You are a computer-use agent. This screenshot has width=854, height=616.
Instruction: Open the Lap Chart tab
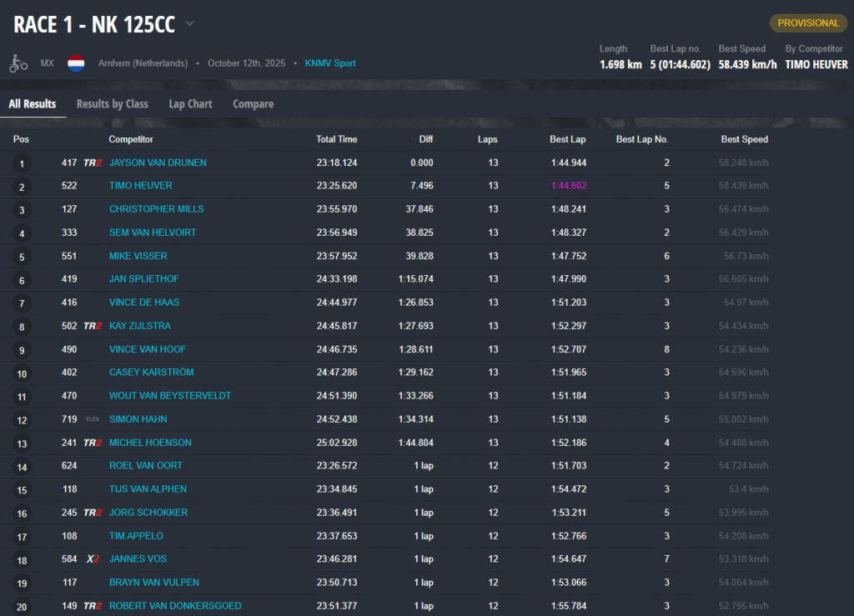pyautogui.click(x=190, y=104)
